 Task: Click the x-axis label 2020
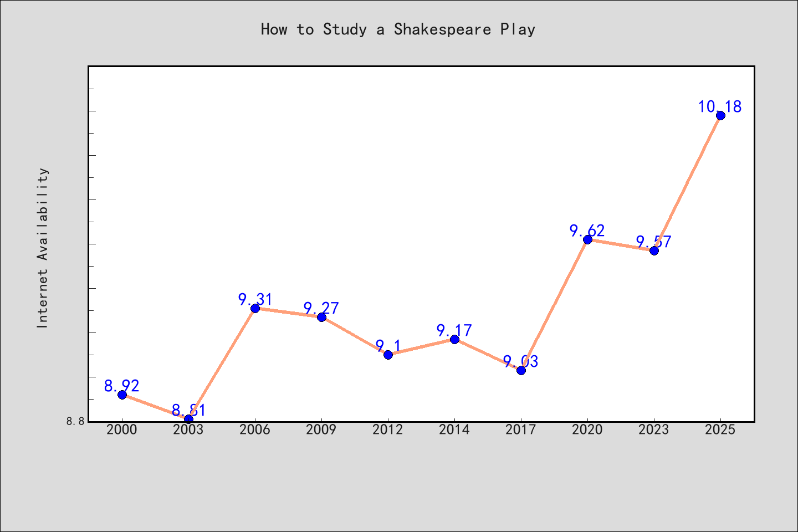587,430
